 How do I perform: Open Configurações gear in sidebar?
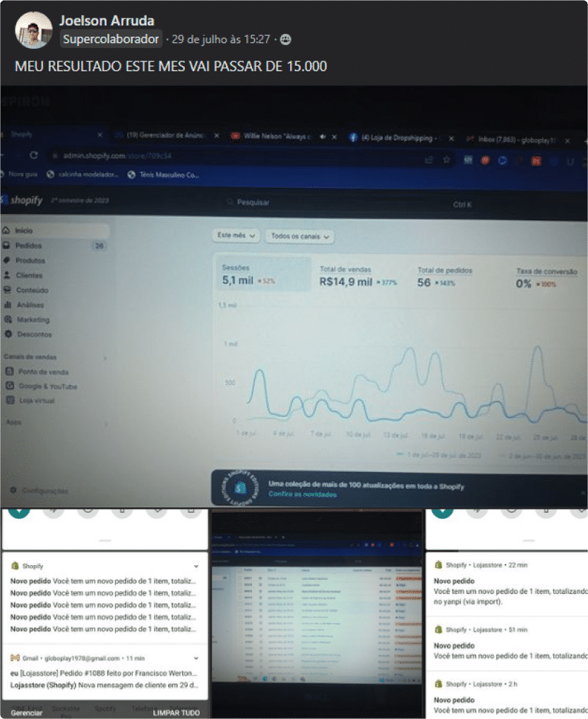[12, 490]
